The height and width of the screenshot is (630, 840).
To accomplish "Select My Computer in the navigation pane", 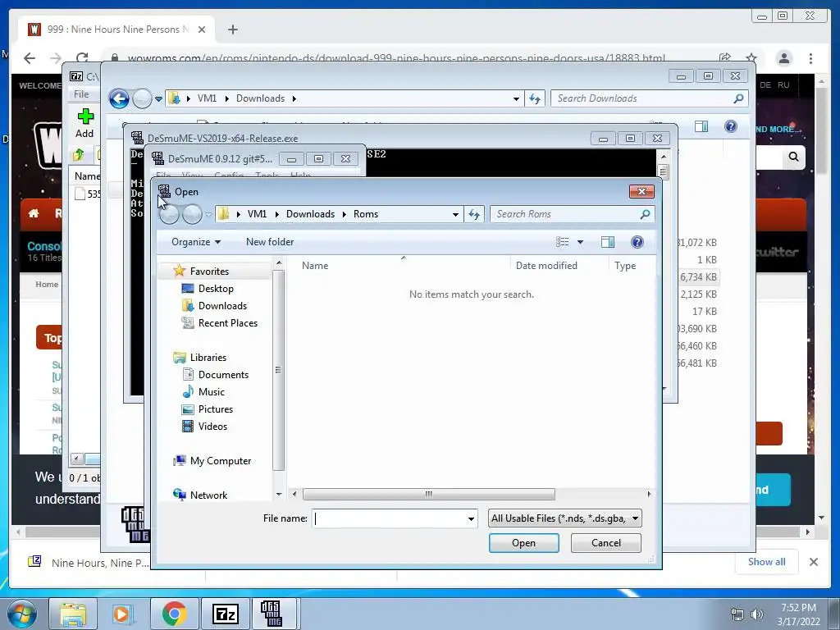I will coord(220,461).
